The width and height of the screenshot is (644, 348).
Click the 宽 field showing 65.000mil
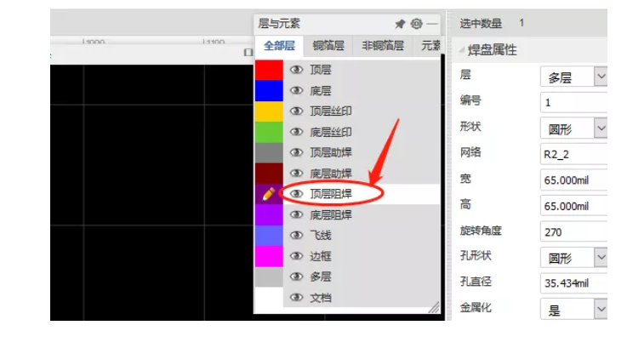pos(573,180)
